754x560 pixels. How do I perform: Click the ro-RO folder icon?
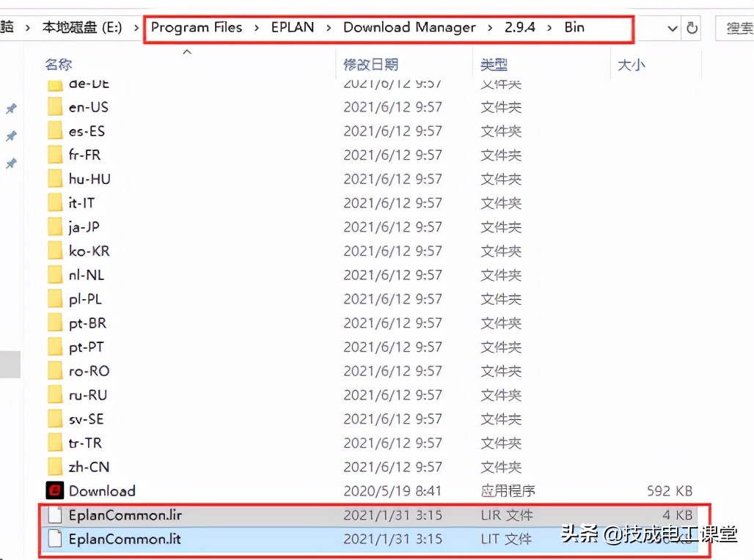55,371
